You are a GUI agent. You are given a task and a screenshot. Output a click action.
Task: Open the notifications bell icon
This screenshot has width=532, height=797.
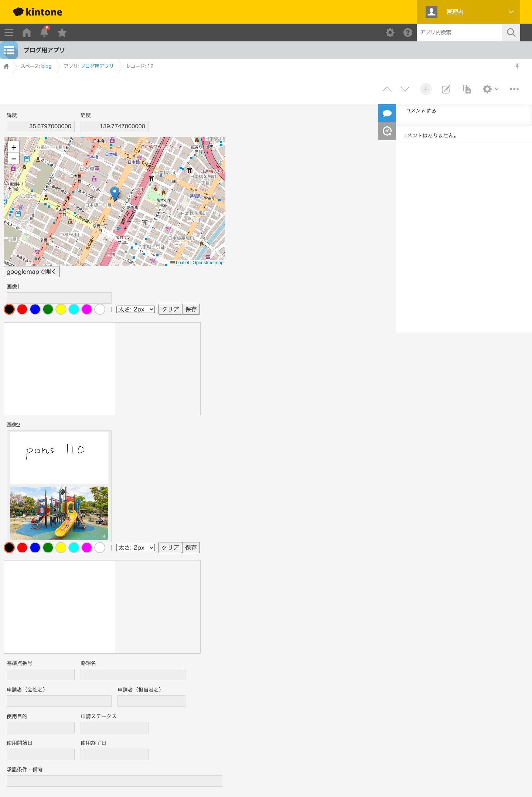[44, 33]
